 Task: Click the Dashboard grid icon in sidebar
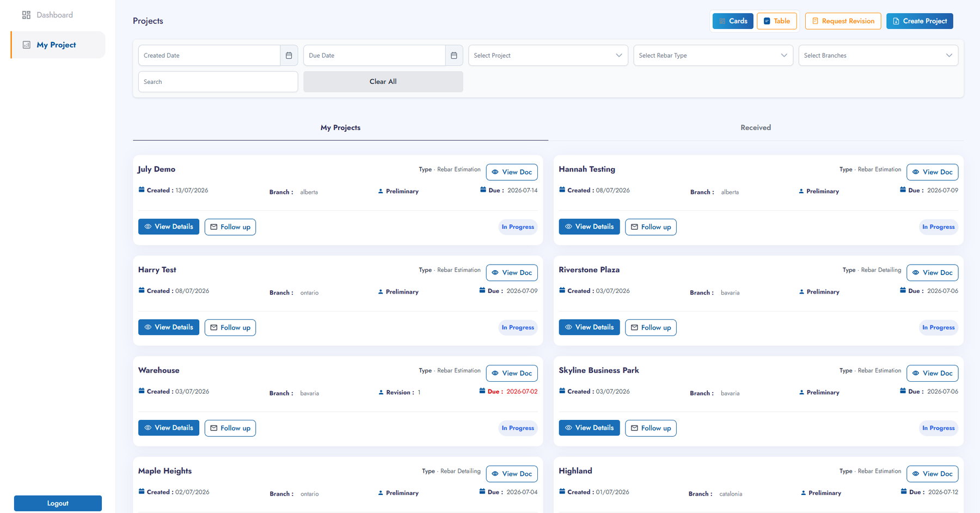click(x=26, y=15)
